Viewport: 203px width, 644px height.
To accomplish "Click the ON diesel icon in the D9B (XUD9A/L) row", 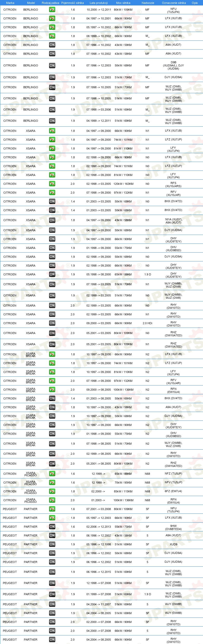I will pos(52,65).
